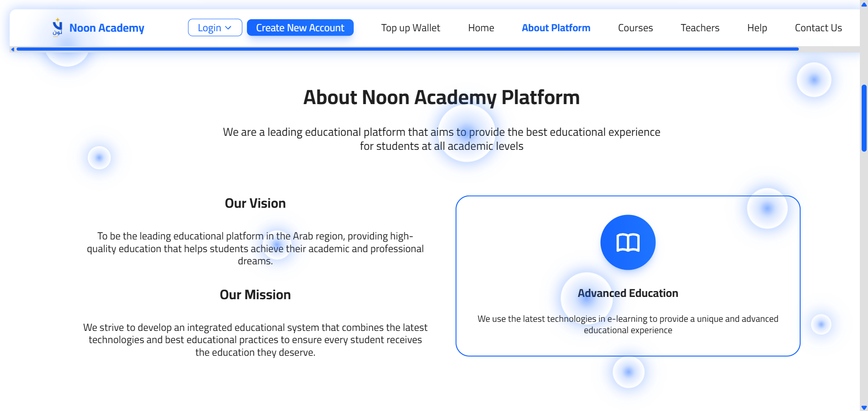Go to the Home page
Screen dimensions: 868x411
tap(481, 28)
